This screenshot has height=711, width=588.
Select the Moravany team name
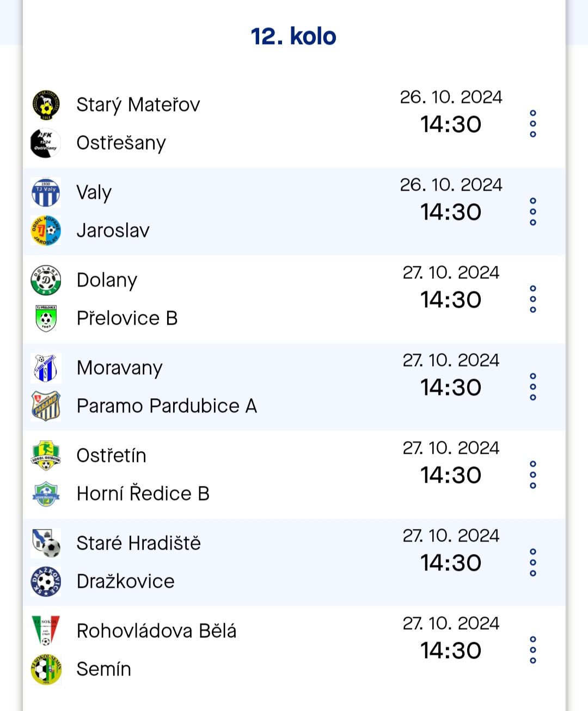pos(120,368)
